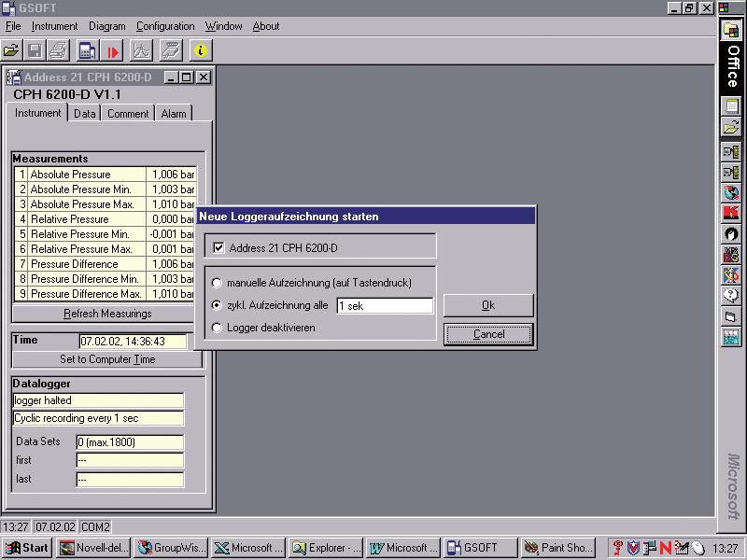The height and width of the screenshot is (560, 747).
Task: Click Set to Computer Time button
Action: coord(107,359)
